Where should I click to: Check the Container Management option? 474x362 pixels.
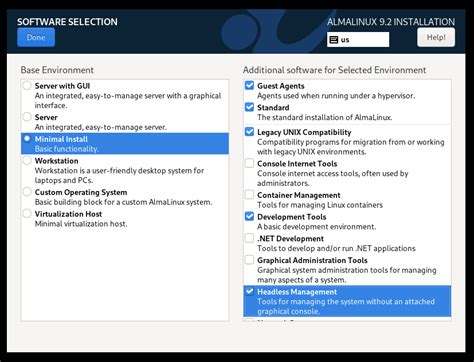coord(249,195)
